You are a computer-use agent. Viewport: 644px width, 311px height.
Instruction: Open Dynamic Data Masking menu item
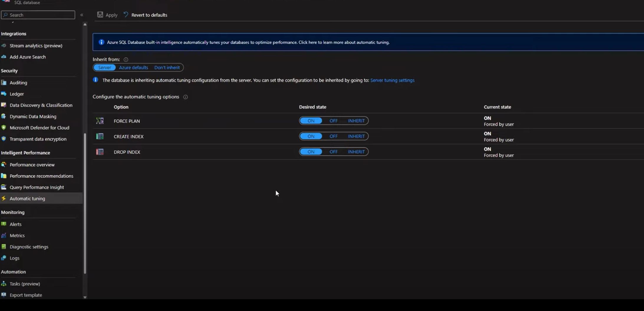[33, 116]
